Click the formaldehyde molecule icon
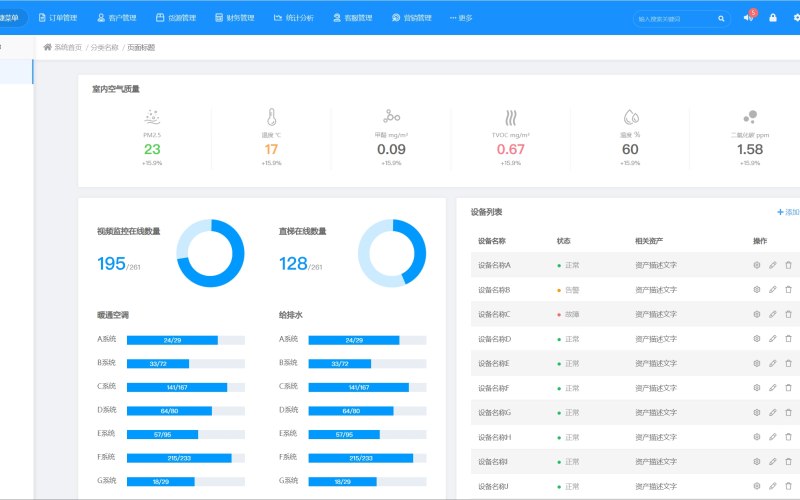This screenshot has width=800, height=500. coord(391,116)
